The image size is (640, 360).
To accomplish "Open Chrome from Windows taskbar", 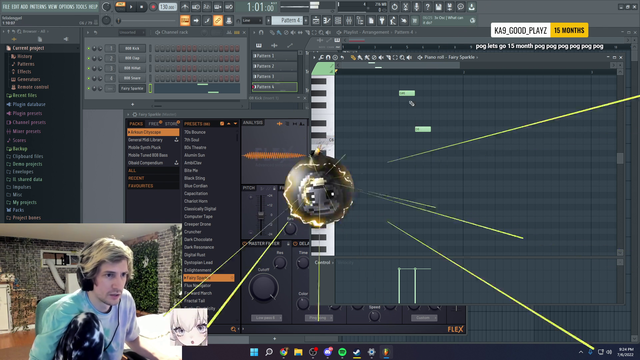I will click(x=284, y=352).
